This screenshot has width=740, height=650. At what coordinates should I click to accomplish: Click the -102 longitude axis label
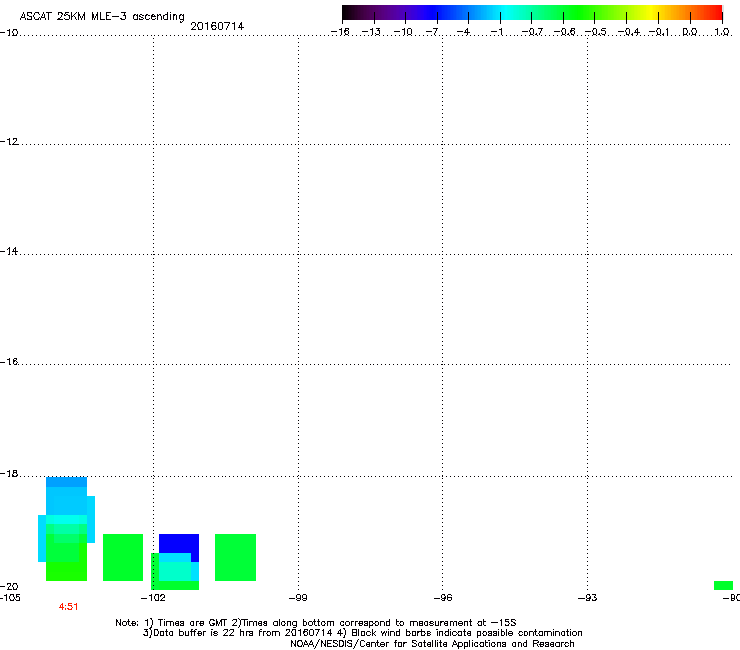[153, 598]
